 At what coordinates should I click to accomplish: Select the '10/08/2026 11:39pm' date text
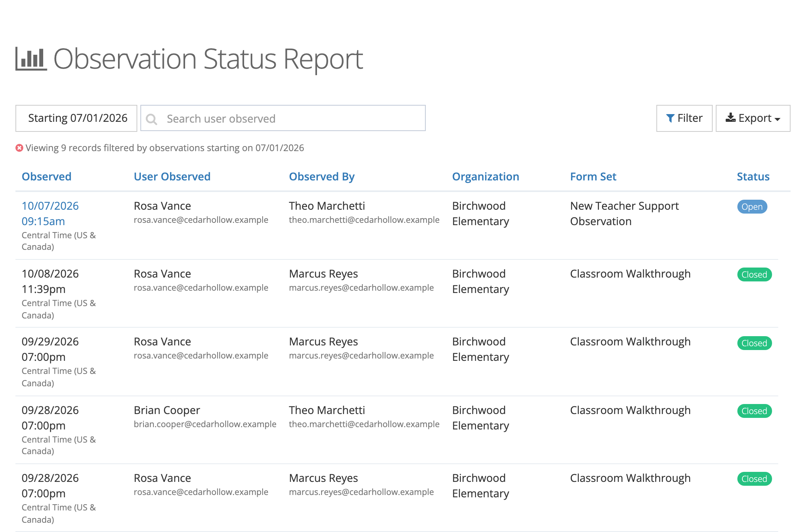click(50, 281)
